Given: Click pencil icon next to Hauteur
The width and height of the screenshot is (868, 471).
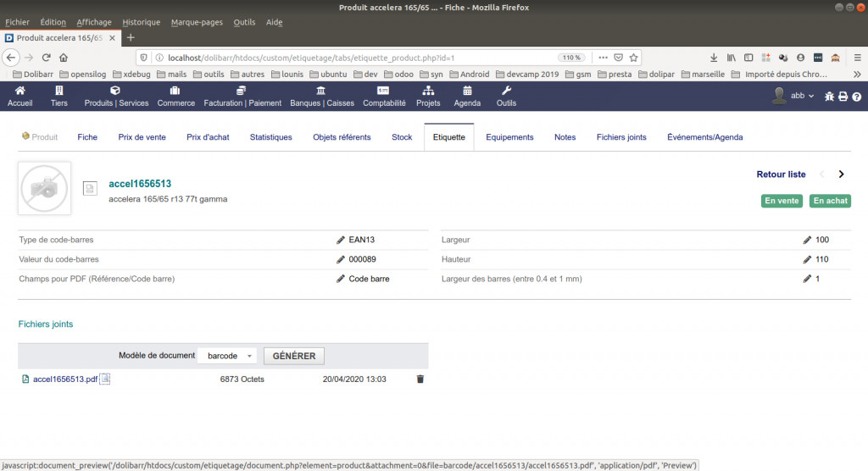Looking at the screenshot, I should pyautogui.click(x=807, y=259).
